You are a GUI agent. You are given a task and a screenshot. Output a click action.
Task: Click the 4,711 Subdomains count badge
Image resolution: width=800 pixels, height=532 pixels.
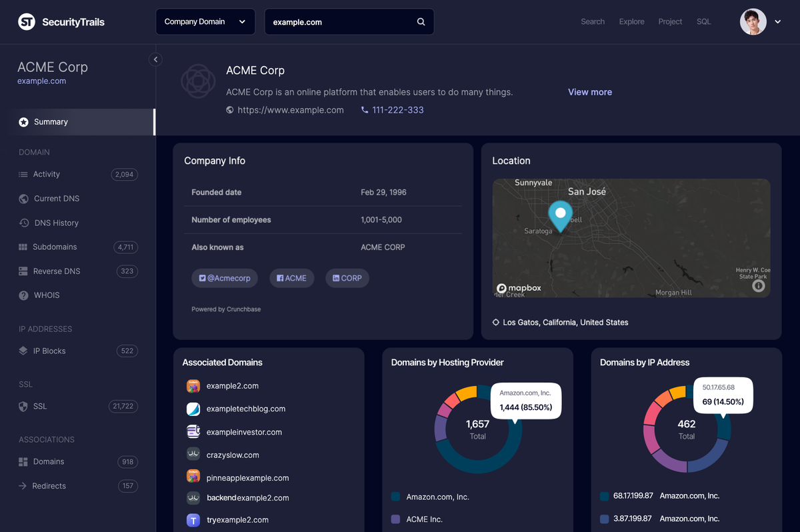(126, 247)
